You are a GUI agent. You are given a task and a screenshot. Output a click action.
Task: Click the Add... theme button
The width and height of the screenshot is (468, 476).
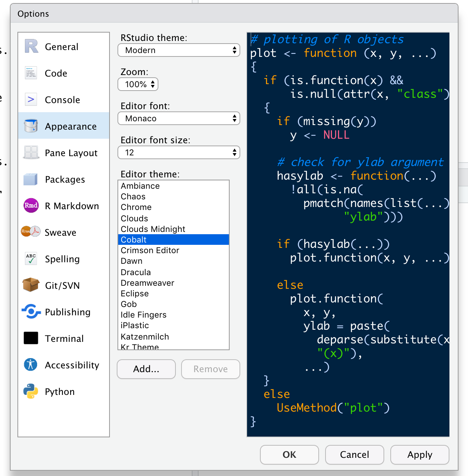(x=146, y=369)
